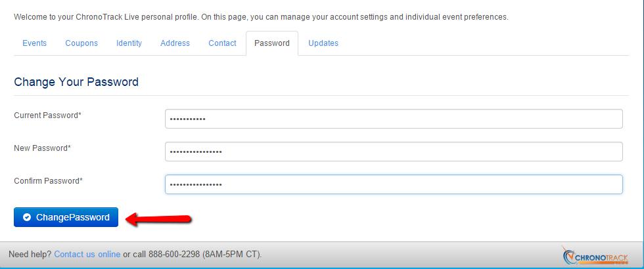This screenshot has height=269, width=644.
Task: Go to the Address tab
Action: (x=175, y=43)
